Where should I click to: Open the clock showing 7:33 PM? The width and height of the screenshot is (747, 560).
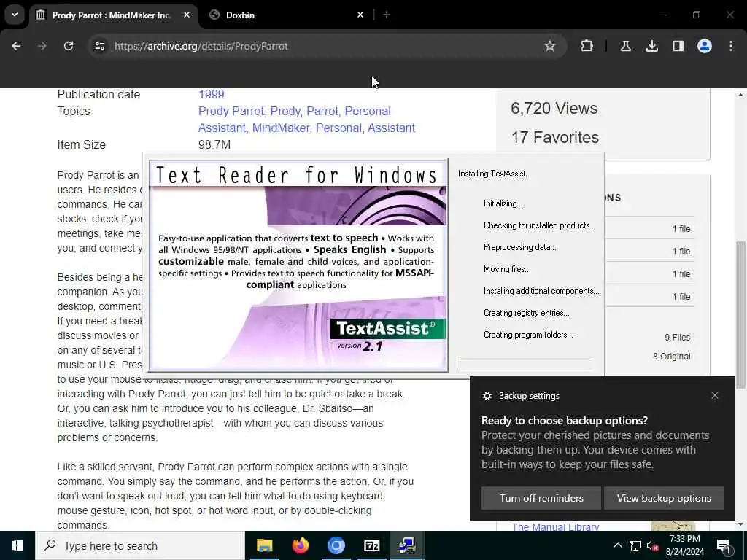[x=684, y=545]
